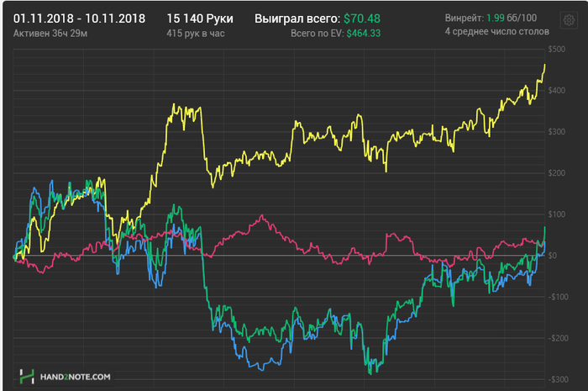Click the $500 axis label

tap(556, 49)
